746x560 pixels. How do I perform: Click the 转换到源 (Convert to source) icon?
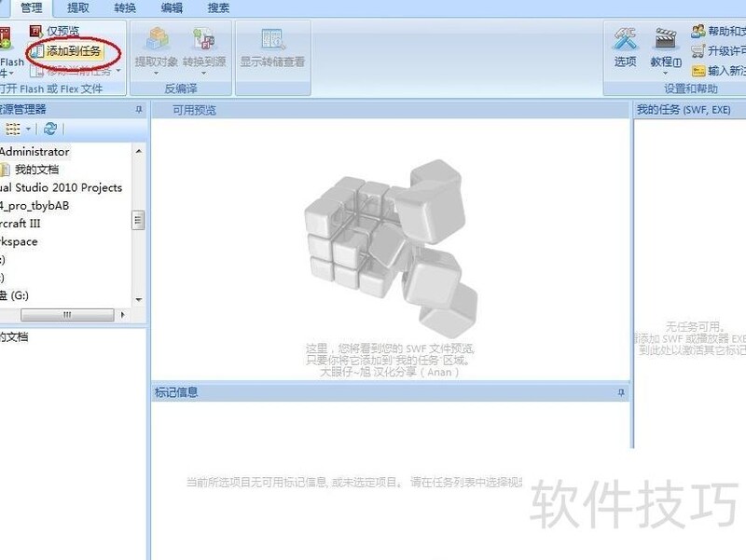(203, 39)
